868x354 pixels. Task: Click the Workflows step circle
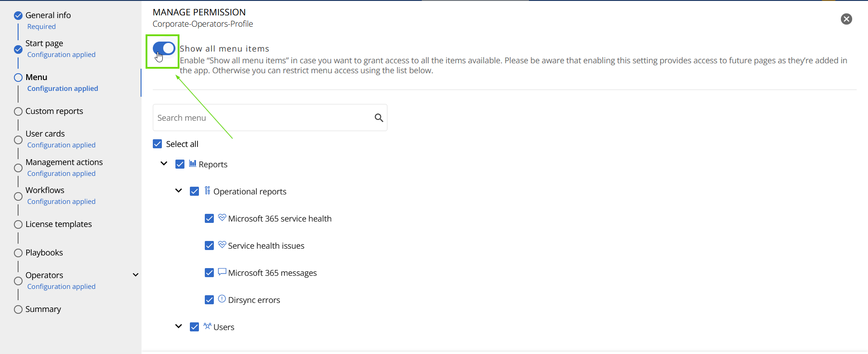(18, 196)
